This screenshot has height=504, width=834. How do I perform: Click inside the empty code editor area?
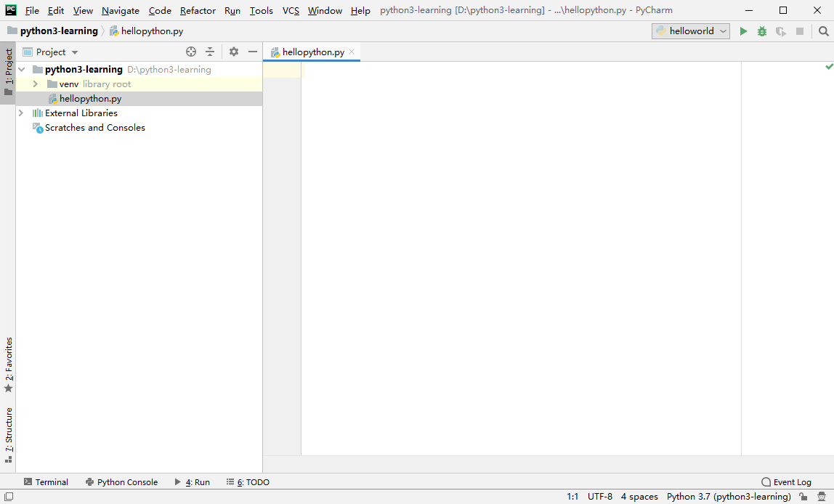522,258
